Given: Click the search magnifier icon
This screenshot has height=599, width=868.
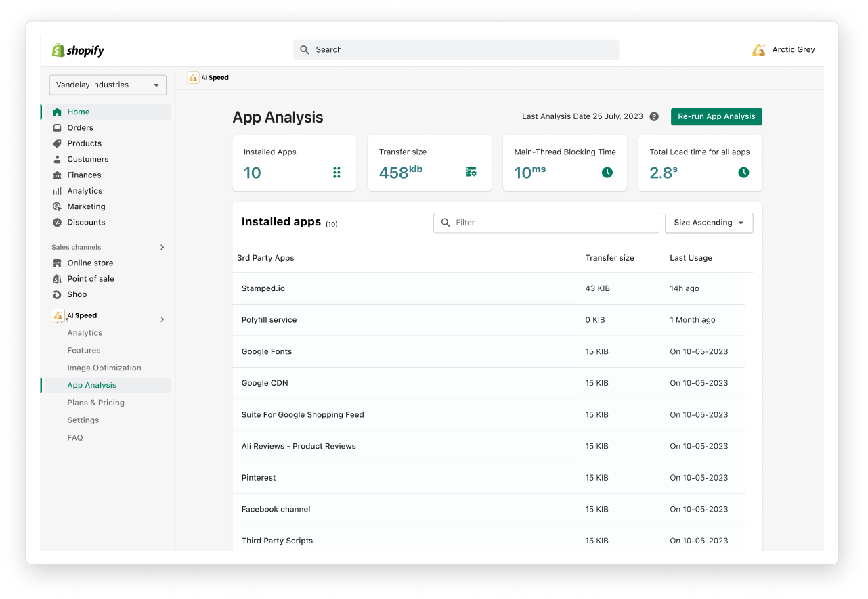Looking at the screenshot, I should point(305,50).
